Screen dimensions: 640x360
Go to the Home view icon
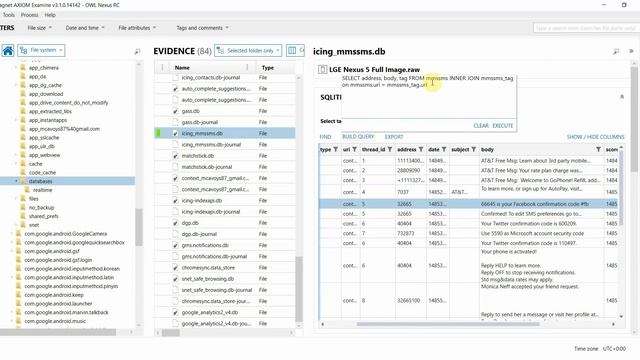point(8,51)
